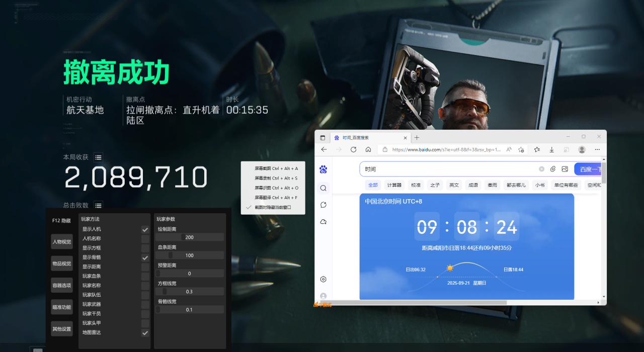Open the downloads dropdown in the browser toolbar

point(551,149)
